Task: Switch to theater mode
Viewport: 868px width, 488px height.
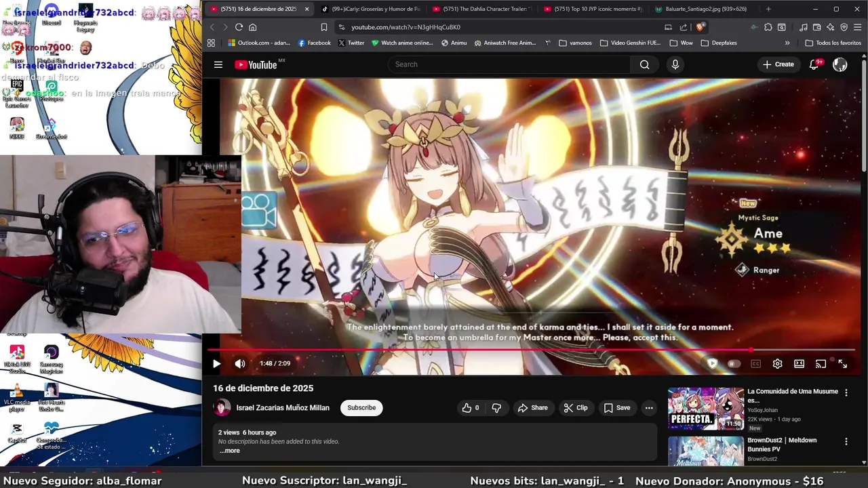Action: coord(799,364)
